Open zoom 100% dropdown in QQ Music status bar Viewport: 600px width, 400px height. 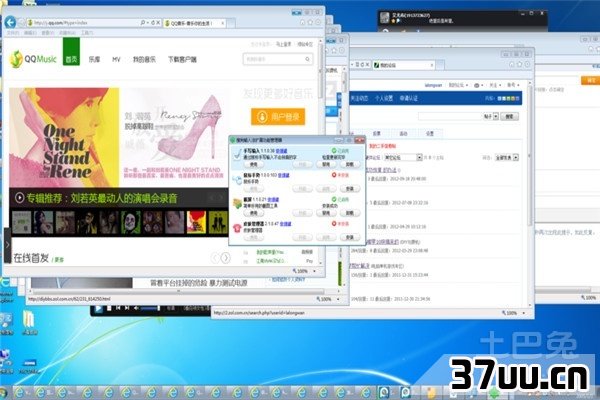pos(315,271)
